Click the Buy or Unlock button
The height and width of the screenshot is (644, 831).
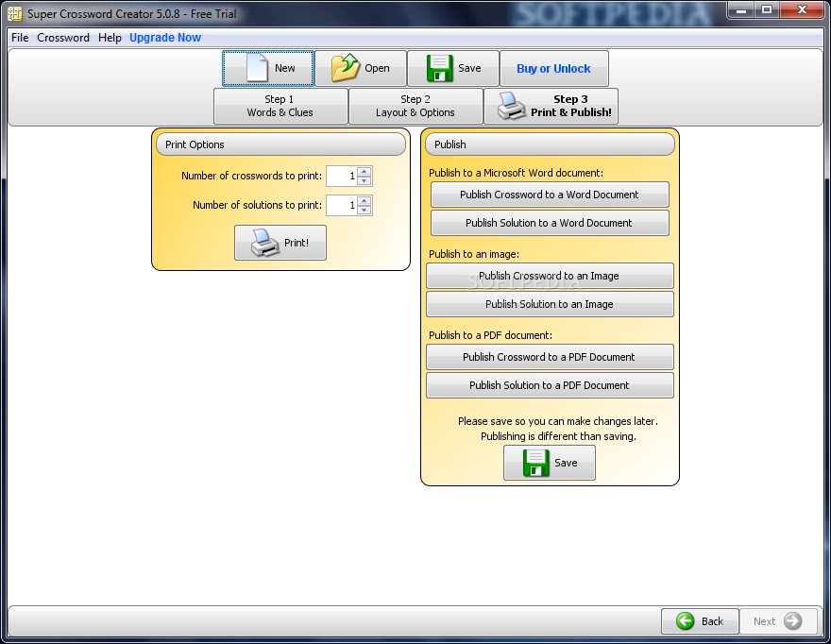click(553, 68)
